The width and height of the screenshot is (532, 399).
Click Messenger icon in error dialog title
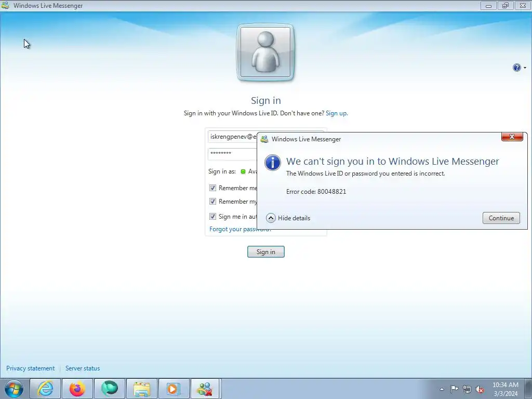tap(264, 139)
